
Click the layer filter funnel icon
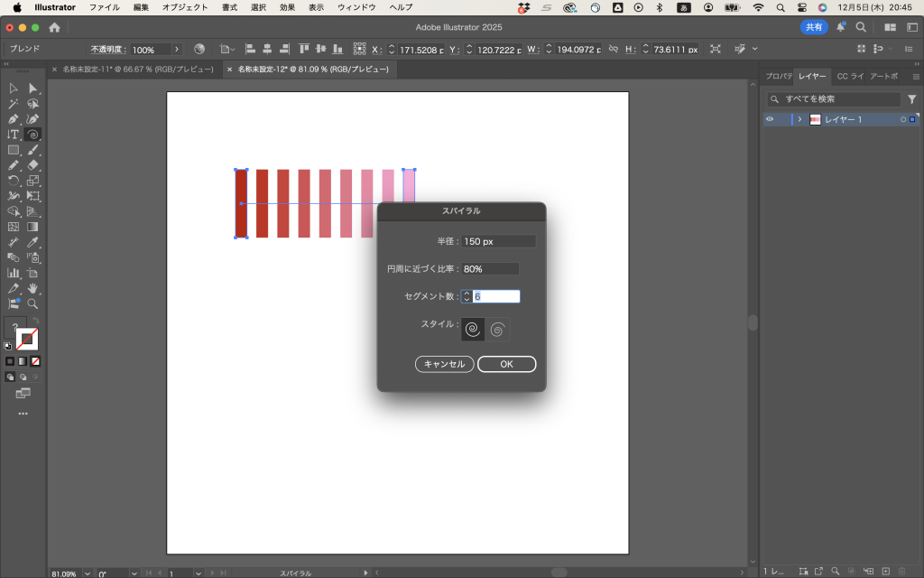pyautogui.click(x=911, y=99)
